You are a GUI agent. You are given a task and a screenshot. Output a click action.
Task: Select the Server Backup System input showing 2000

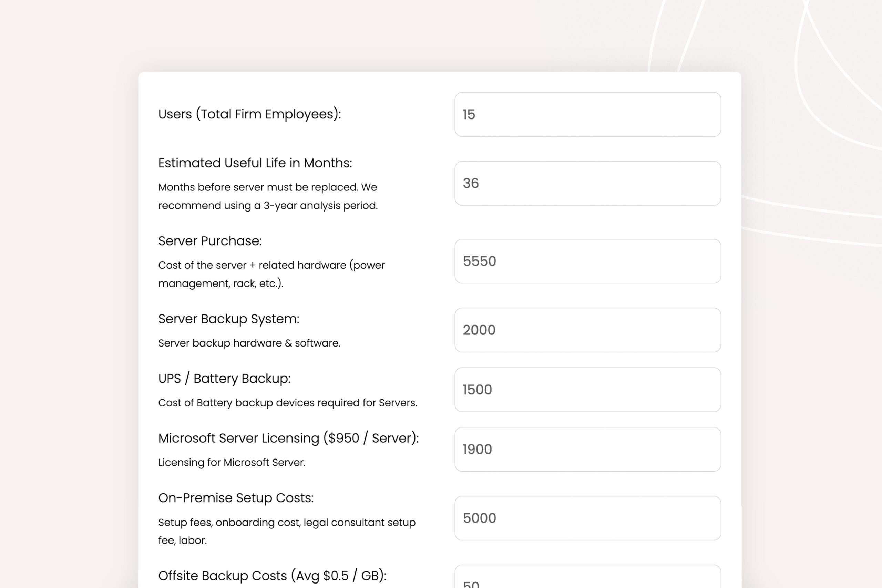click(x=587, y=330)
